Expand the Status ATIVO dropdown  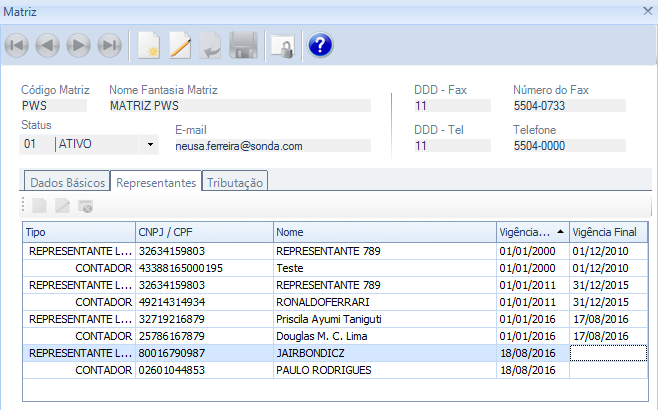151,145
